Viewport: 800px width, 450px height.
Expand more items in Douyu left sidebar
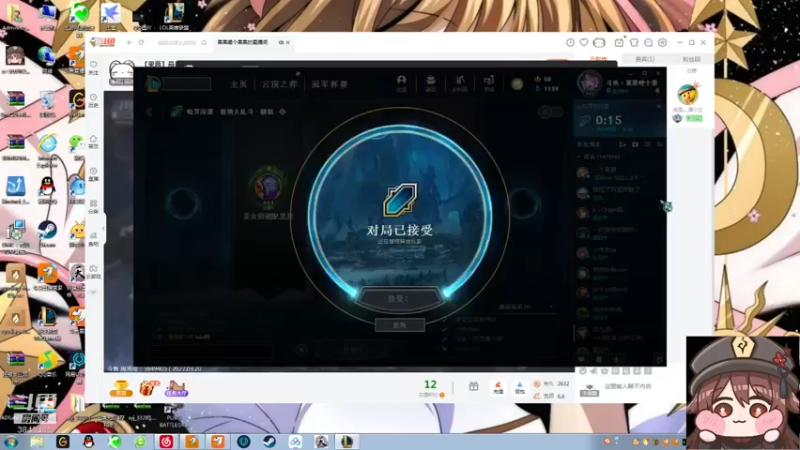pos(93,292)
